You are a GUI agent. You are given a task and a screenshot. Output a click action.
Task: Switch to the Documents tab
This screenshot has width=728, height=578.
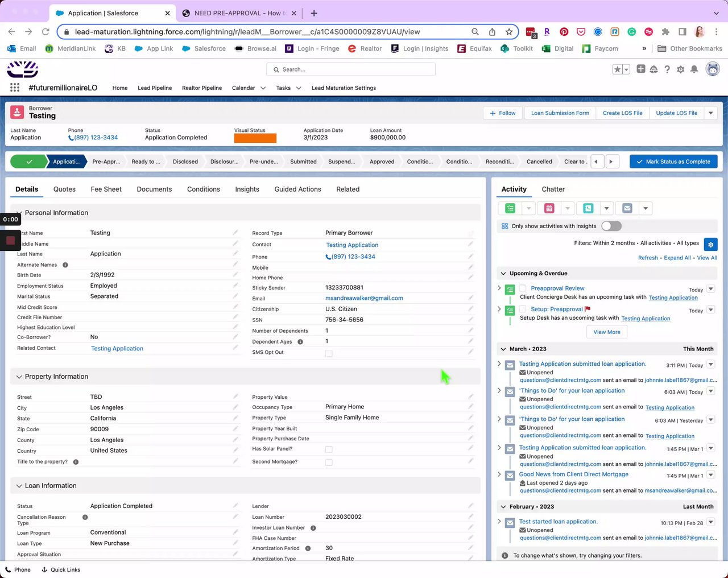pos(154,189)
